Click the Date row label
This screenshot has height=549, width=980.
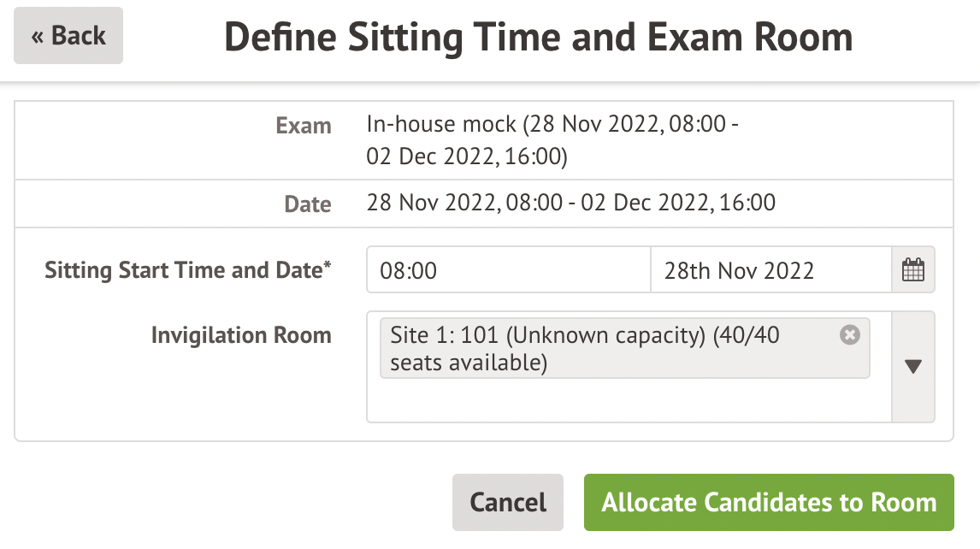coord(308,204)
